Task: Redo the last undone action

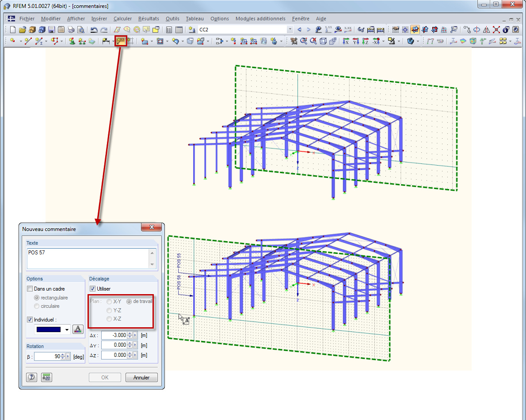Action: pos(104,30)
